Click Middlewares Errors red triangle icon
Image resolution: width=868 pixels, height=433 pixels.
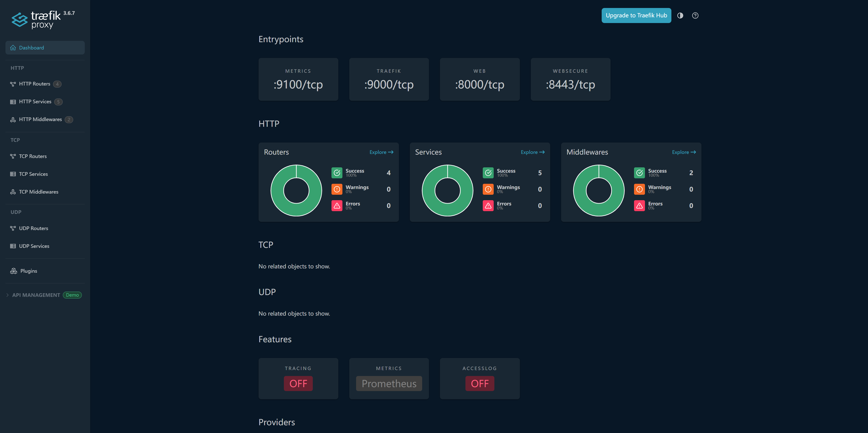639,205
